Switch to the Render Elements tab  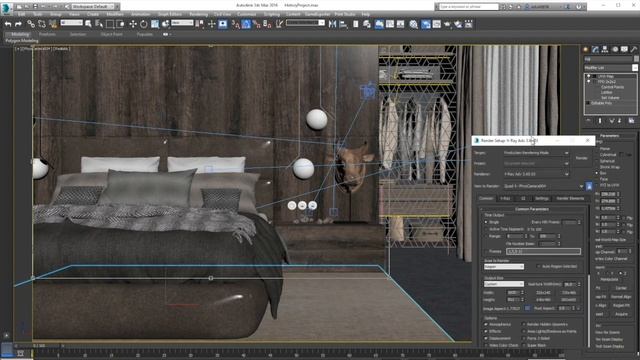pyautogui.click(x=570, y=199)
